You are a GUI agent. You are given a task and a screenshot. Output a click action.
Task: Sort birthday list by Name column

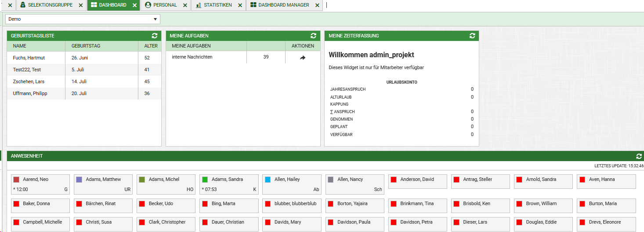coord(36,46)
